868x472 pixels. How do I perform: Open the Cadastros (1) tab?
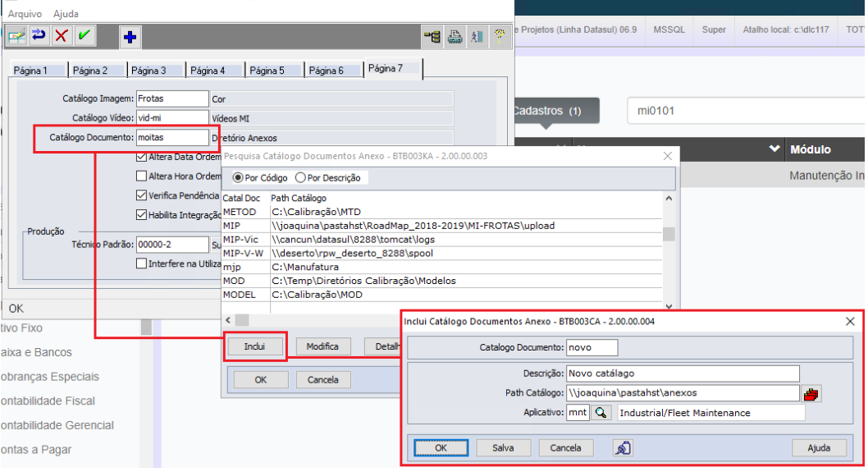555,111
